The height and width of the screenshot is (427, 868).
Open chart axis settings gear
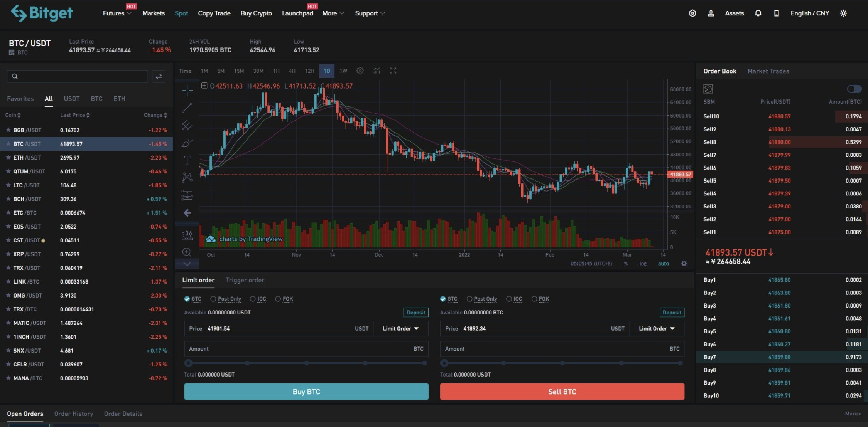[x=684, y=264]
